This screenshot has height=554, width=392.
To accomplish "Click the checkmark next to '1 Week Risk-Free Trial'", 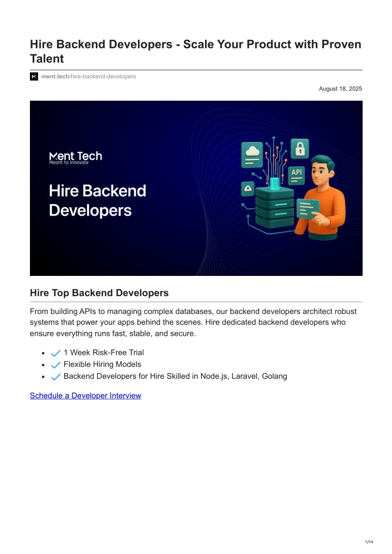I will click(x=56, y=353).
